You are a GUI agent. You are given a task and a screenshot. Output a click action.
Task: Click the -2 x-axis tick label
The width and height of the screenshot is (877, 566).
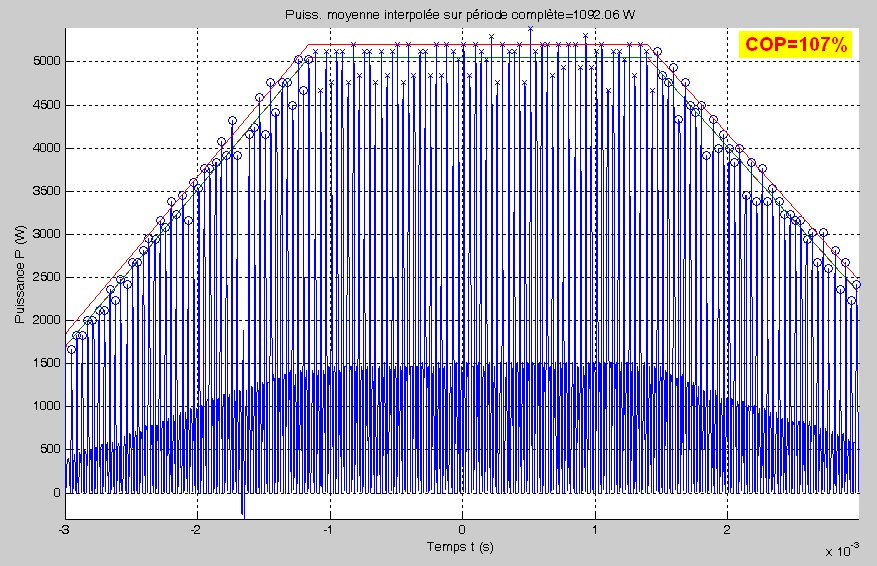click(196, 530)
